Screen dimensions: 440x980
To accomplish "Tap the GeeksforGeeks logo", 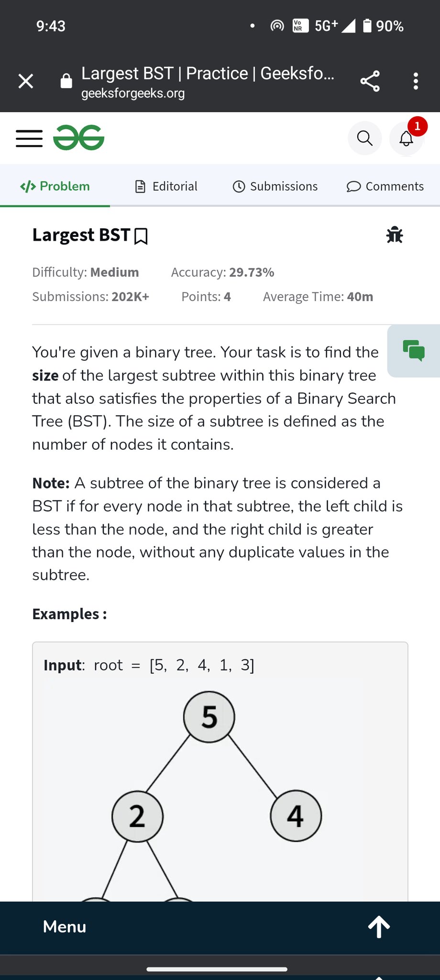I will pos(79,138).
